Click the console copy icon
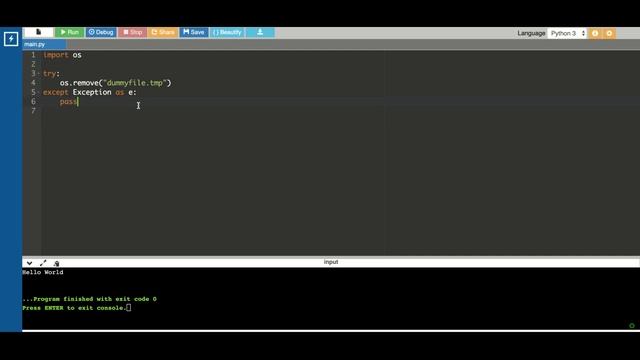Image resolution: width=640 pixels, height=360 pixels. (x=56, y=264)
